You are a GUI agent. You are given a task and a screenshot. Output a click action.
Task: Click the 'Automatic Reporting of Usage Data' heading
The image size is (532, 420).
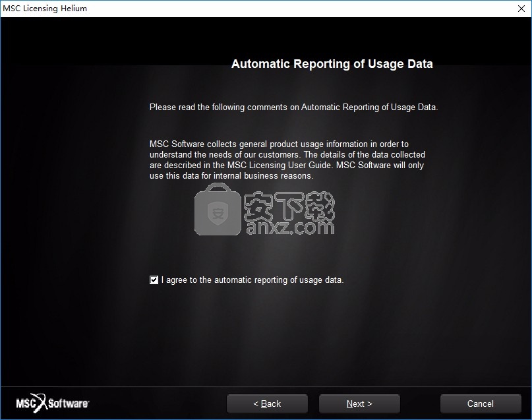[x=332, y=64]
